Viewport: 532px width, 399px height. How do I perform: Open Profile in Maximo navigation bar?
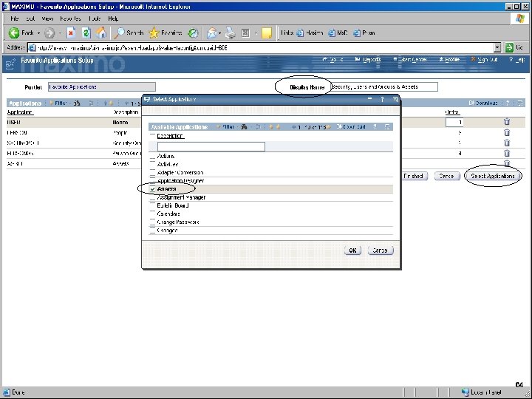point(449,60)
